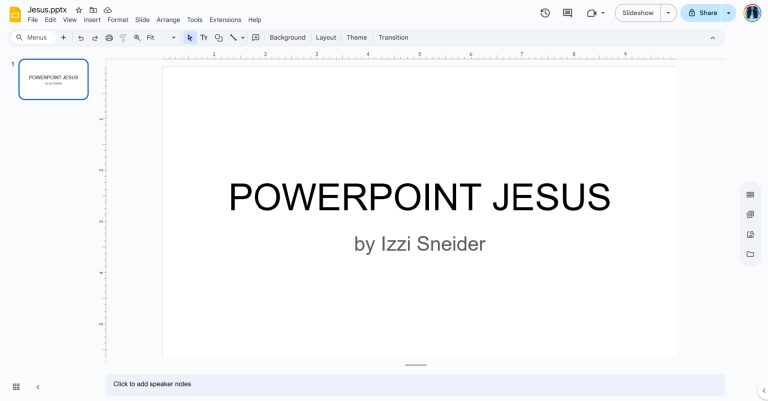The image size is (768, 401).
Task: Print the presentation
Action: [x=109, y=38]
